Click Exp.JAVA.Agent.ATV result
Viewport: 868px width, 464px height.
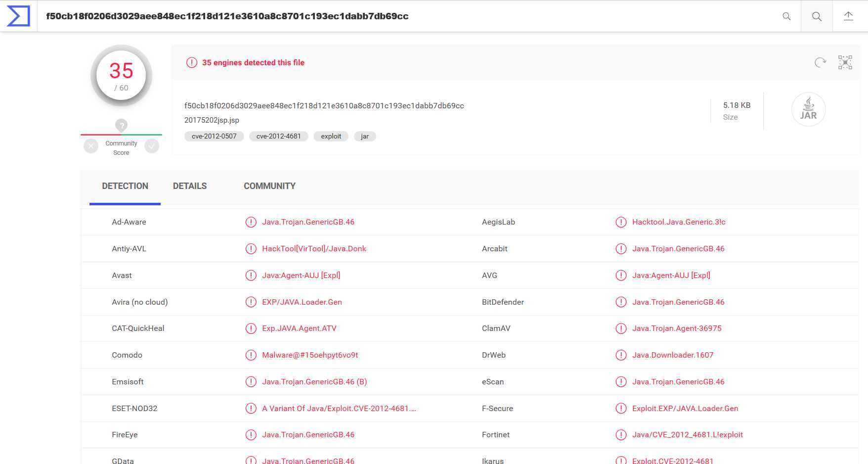coord(299,328)
